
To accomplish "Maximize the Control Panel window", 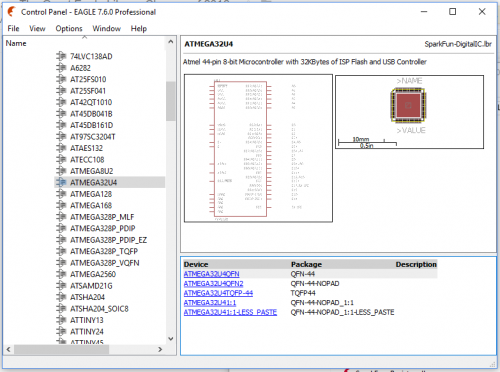I will coord(453,12).
